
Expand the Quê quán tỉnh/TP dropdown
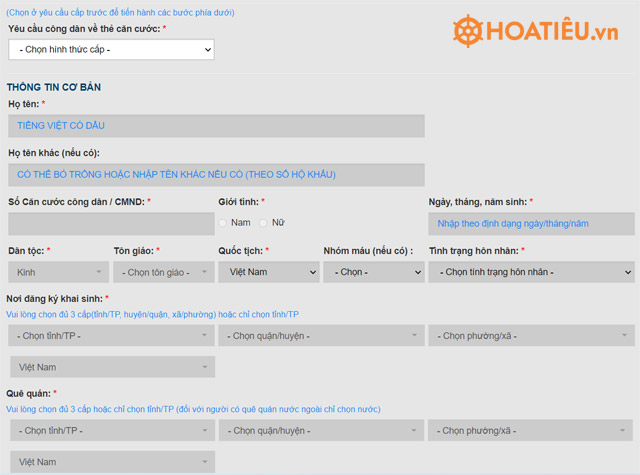pyautogui.click(x=112, y=430)
